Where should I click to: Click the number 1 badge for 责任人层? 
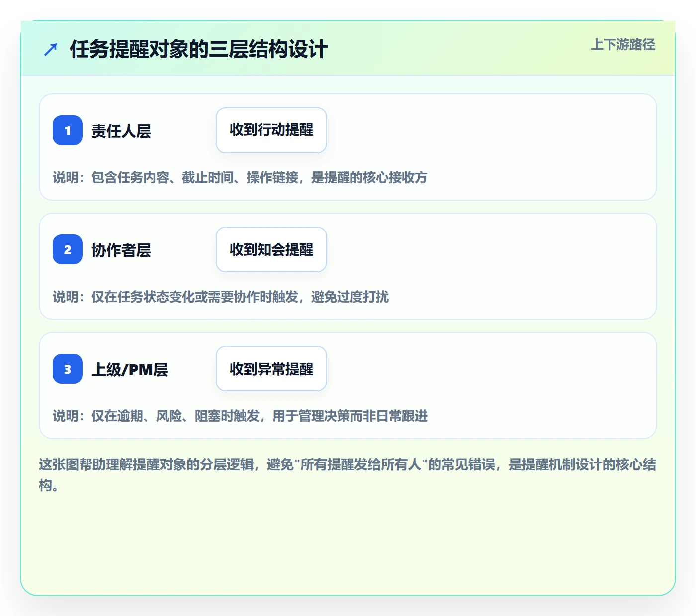pyautogui.click(x=68, y=130)
